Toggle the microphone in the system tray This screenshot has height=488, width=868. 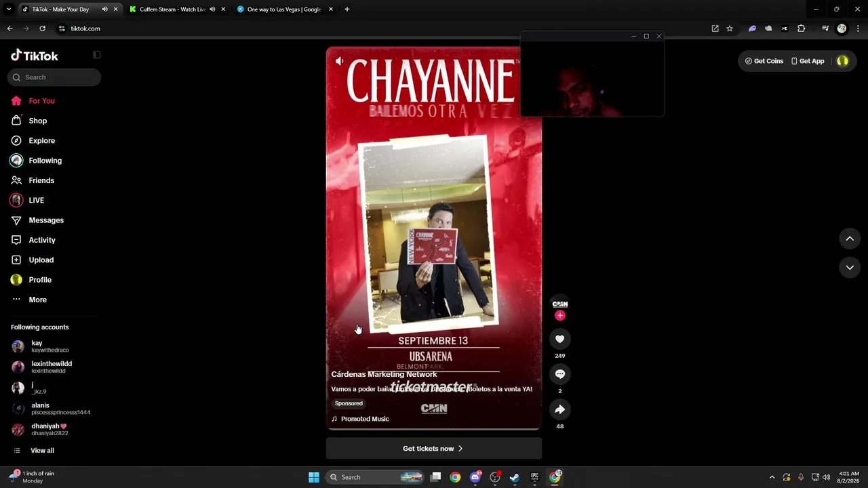coord(801,477)
